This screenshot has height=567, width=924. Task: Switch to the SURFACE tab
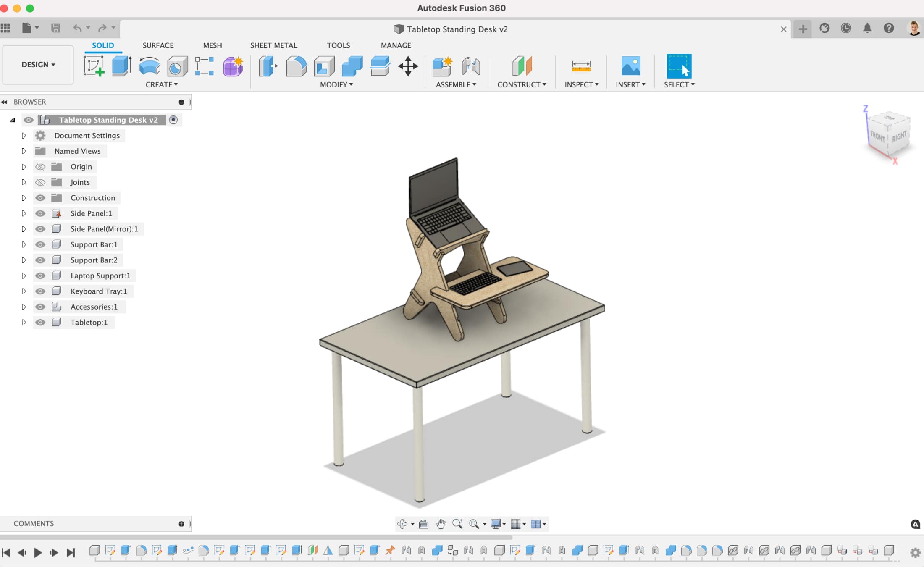pyautogui.click(x=157, y=45)
